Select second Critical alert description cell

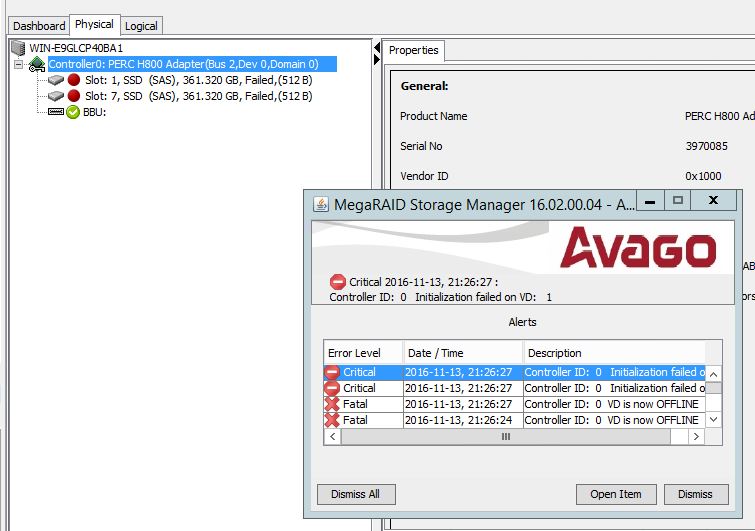point(614,388)
